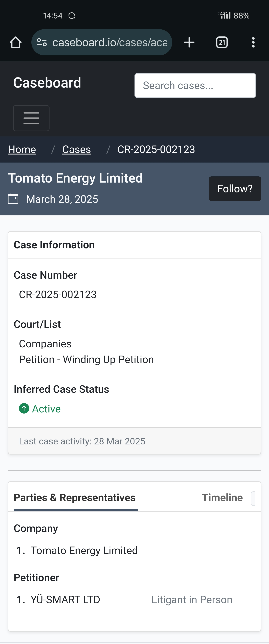The height and width of the screenshot is (644, 269).
Task: Switch to the Timeline tab
Action: click(222, 498)
